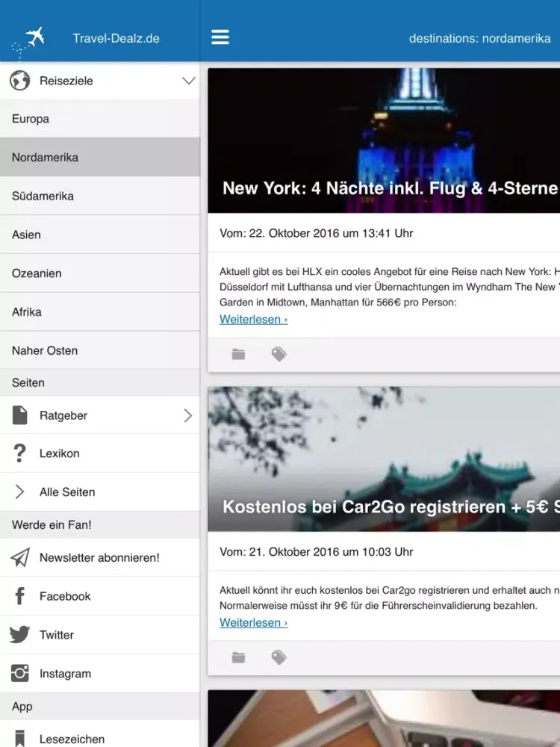The height and width of the screenshot is (747, 560).
Task: Click Travel-Dealz.de site title
Action: click(116, 38)
